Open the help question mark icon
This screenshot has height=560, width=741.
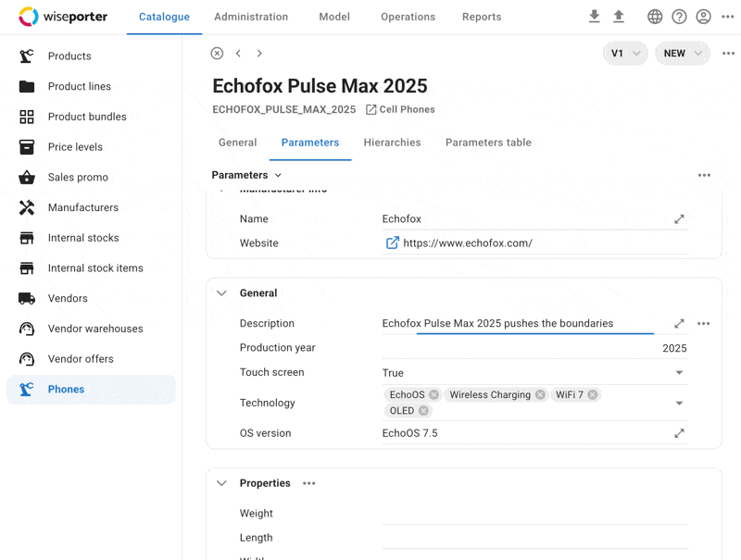679,17
